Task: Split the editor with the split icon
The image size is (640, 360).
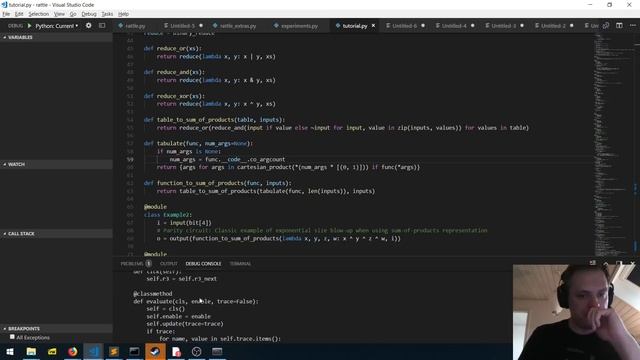Action: [619, 25]
